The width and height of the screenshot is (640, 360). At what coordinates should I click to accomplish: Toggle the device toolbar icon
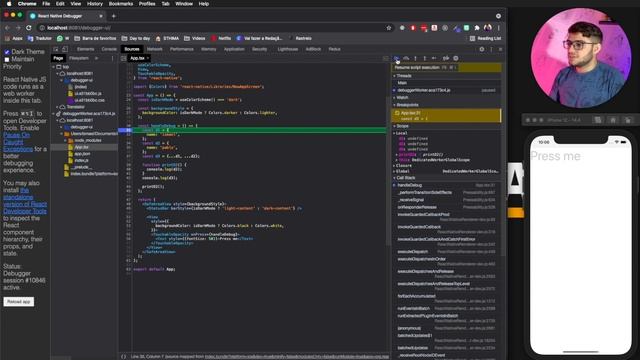pos(65,49)
